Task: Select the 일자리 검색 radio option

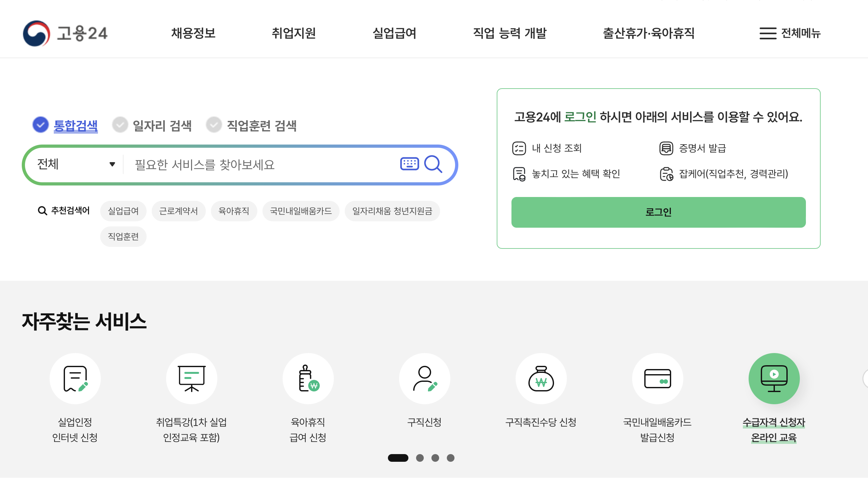Action: tap(120, 125)
